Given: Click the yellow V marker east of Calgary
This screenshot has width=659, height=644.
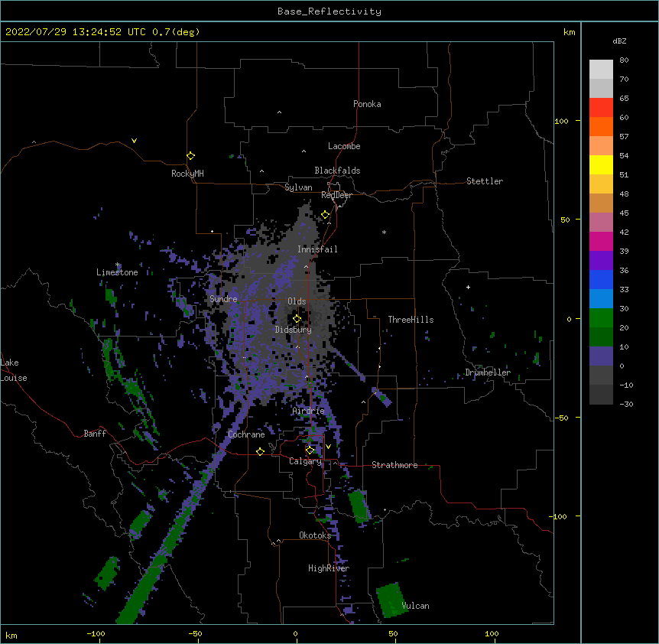Looking at the screenshot, I should [x=328, y=447].
